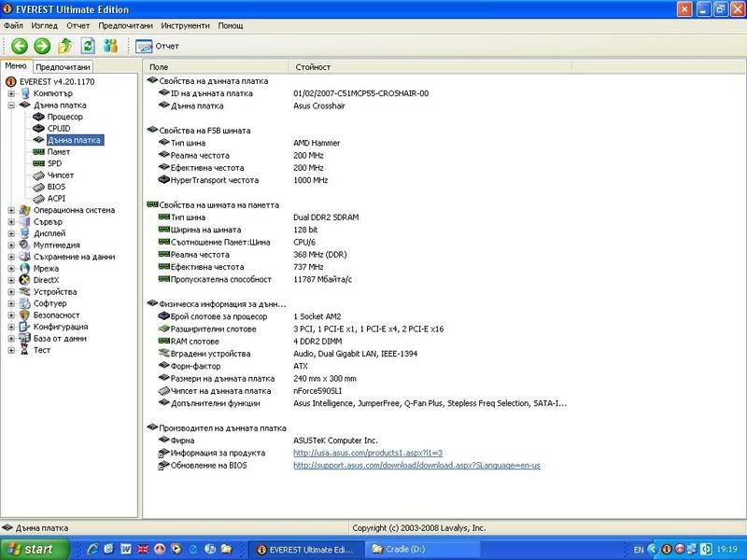Open the Инструменти menu
The width and height of the screenshot is (747, 560).
pyautogui.click(x=185, y=25)
